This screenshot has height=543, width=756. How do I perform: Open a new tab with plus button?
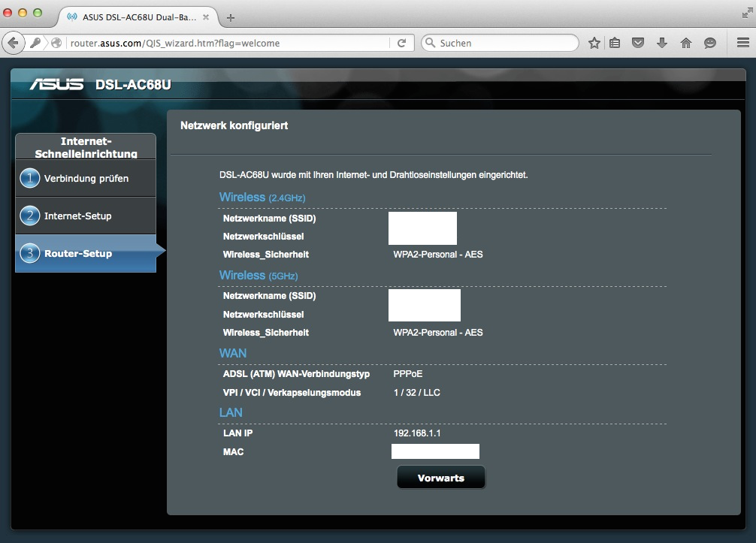[x=231, y=18]
